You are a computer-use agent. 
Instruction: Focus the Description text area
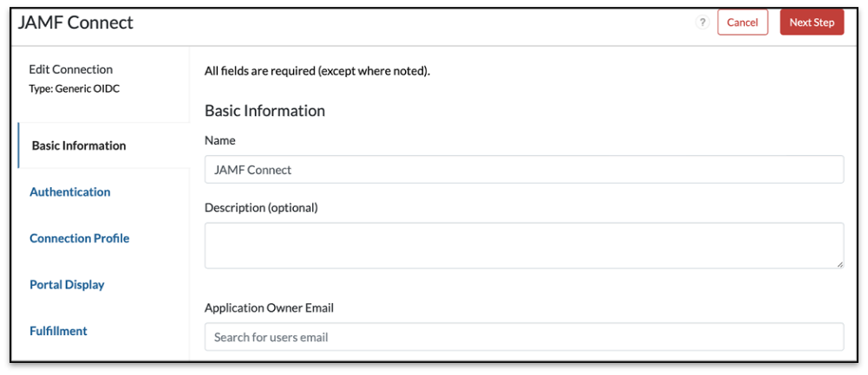[524, 245]
